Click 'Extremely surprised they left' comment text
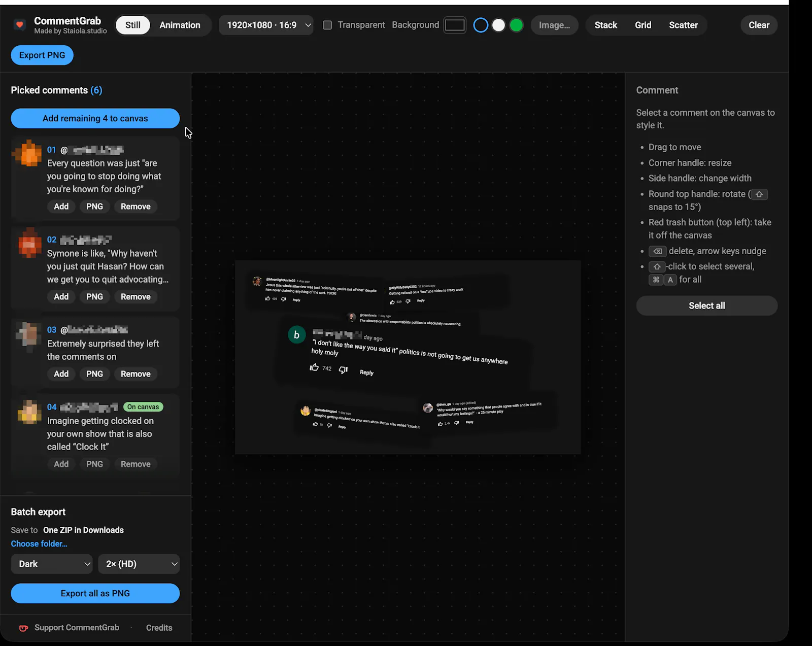Screen dimensions: 812x646 click(x=103, y=350)
